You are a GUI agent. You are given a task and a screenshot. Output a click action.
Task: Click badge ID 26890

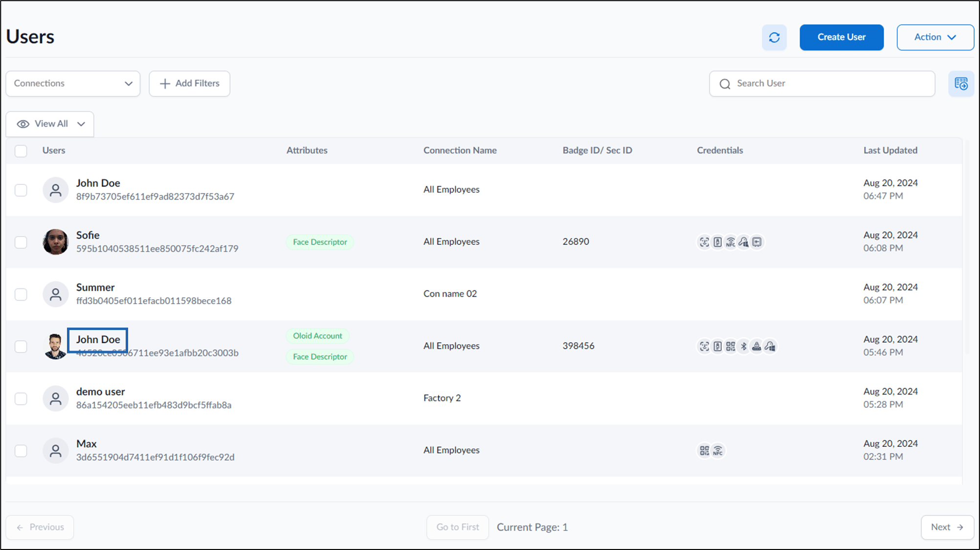576,242
